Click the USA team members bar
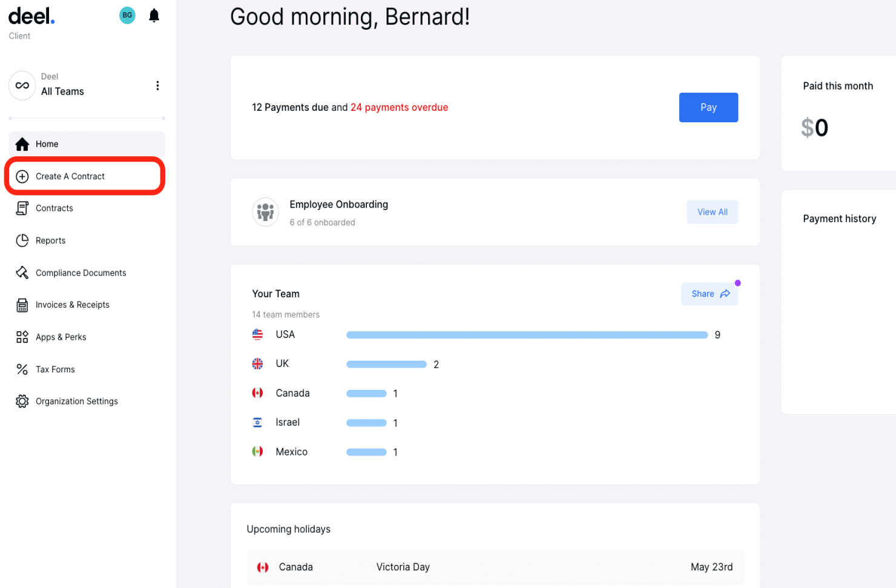 (527, 335)
